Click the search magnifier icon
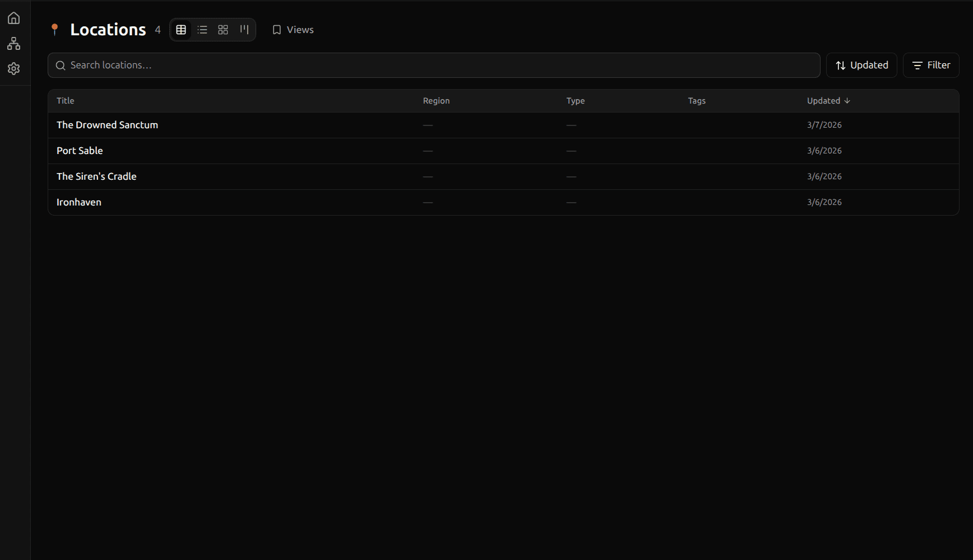 [x=61, y=66]
